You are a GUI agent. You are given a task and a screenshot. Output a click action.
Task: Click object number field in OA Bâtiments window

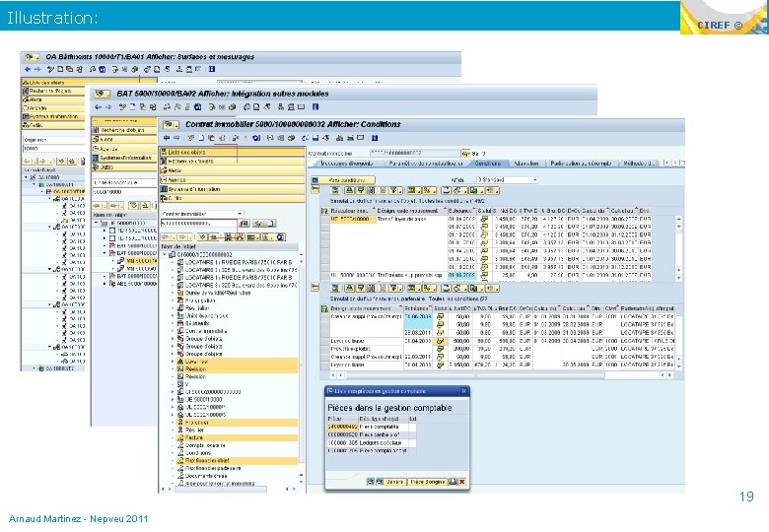(x=54, y=149)
